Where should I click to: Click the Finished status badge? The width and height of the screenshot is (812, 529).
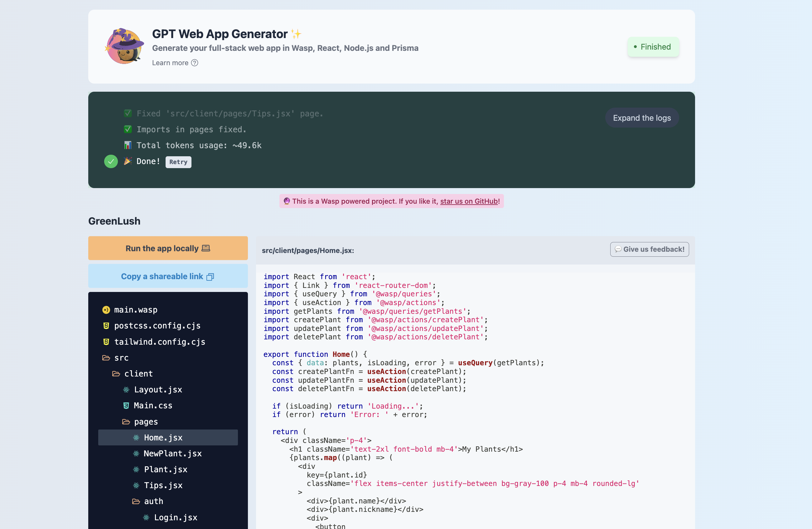653,47
